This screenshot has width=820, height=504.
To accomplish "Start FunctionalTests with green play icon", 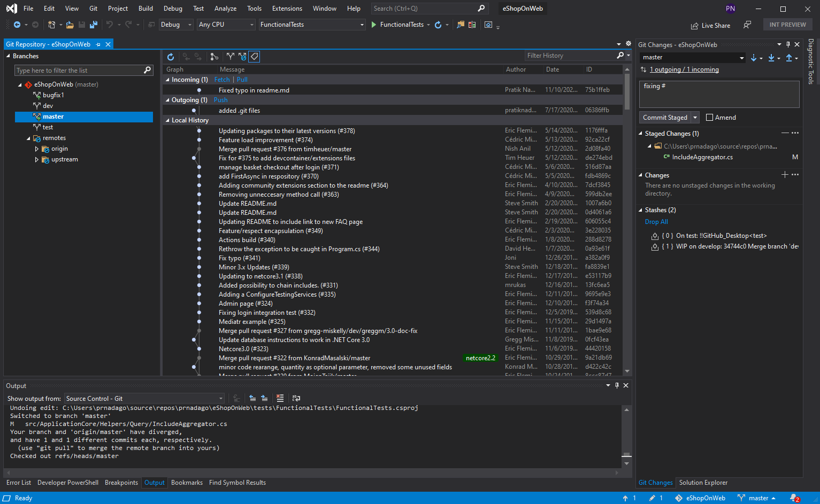I will point(374,25).
